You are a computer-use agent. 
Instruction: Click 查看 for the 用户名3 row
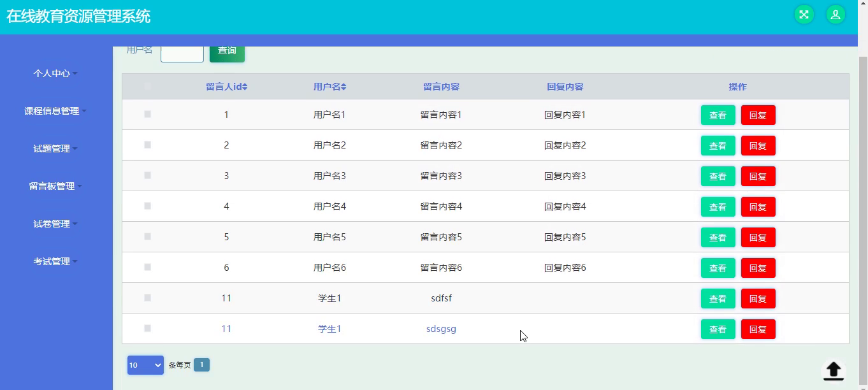tap(718, 177)
